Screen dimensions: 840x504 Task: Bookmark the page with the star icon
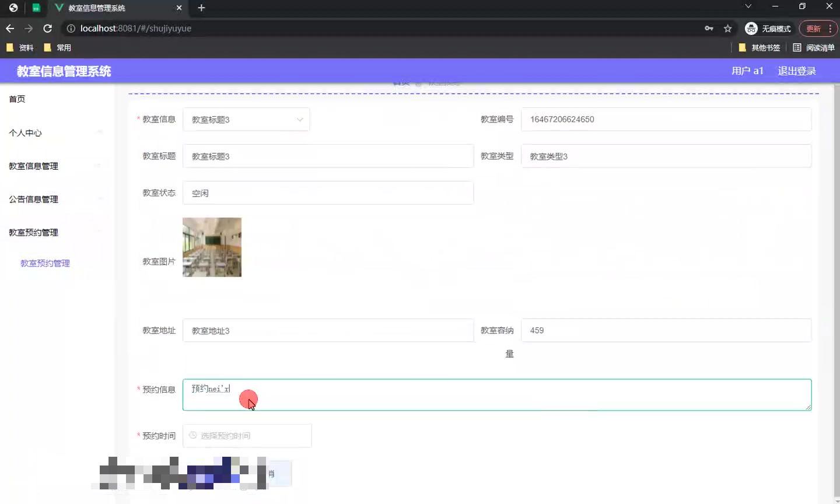(x=728, y=28)
